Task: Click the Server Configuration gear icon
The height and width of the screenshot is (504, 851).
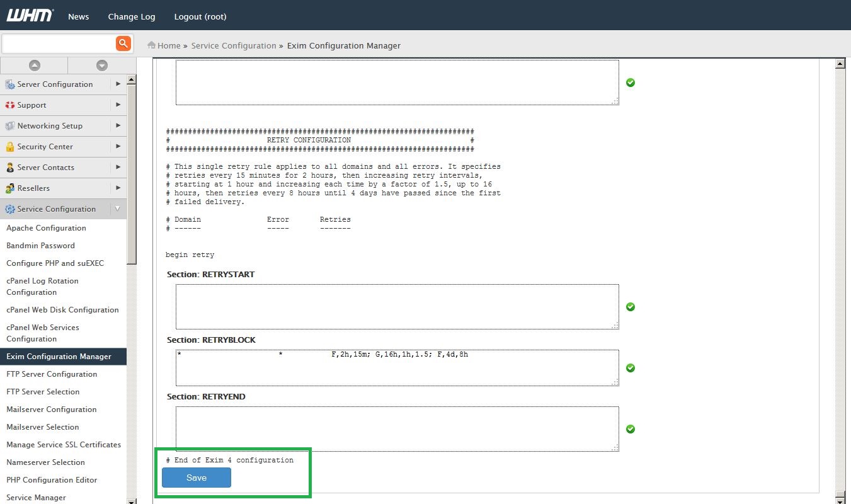Action: pos(10,84)
